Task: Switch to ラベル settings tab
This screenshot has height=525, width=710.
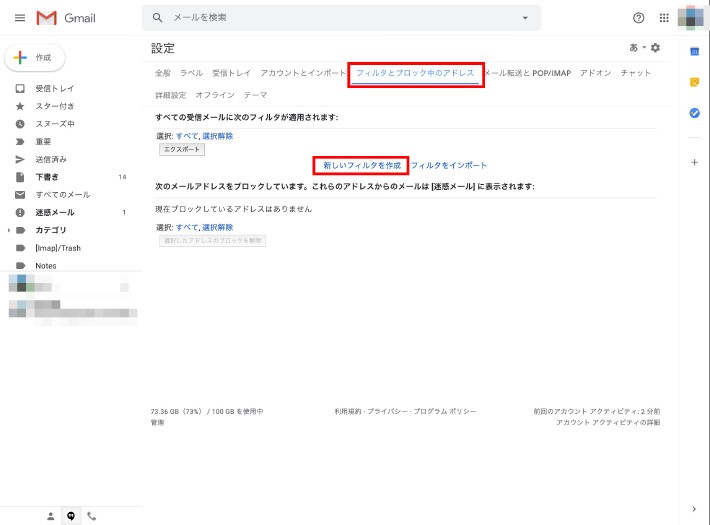Action: [x=191, y=73]
